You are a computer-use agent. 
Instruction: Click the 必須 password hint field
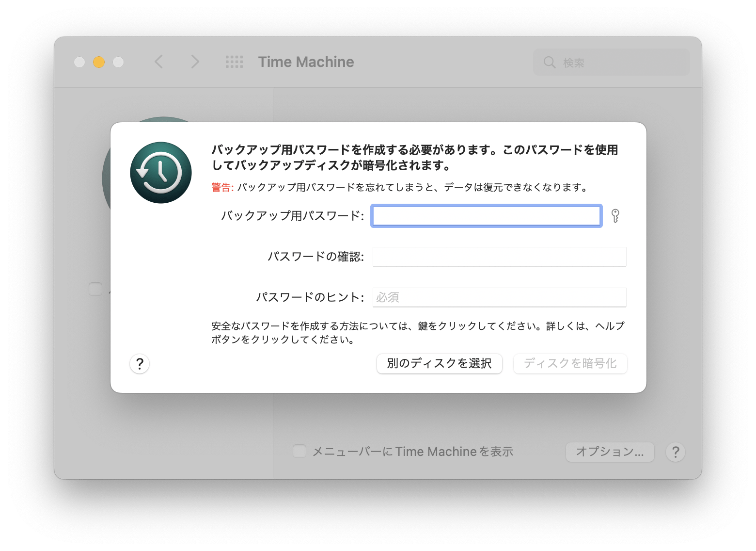tap(499, 297)
